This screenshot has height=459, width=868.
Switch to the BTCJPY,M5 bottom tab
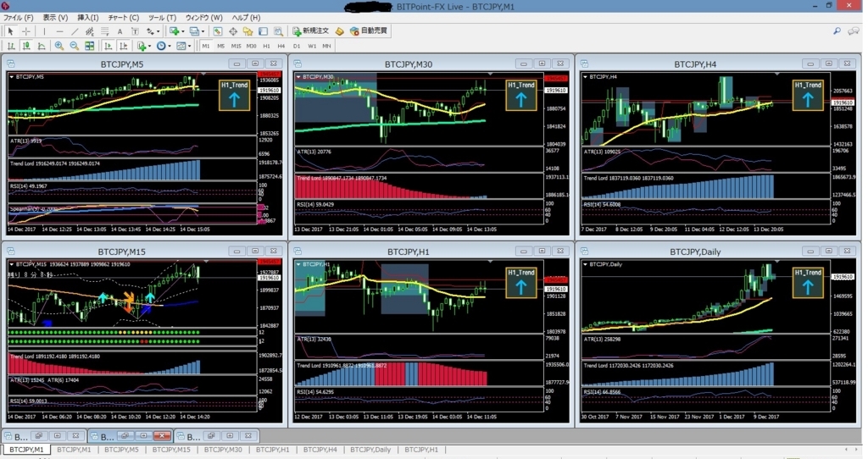[x=121, y=450]
